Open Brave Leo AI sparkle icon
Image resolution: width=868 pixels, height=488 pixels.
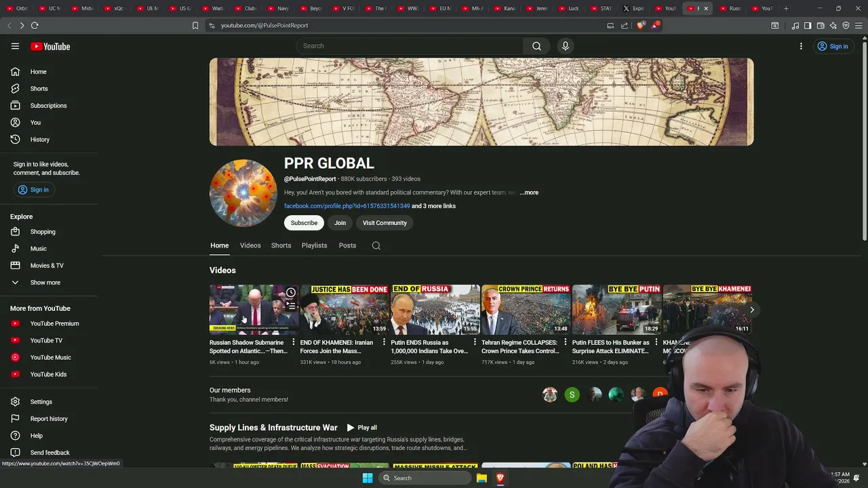coord(833,26)
